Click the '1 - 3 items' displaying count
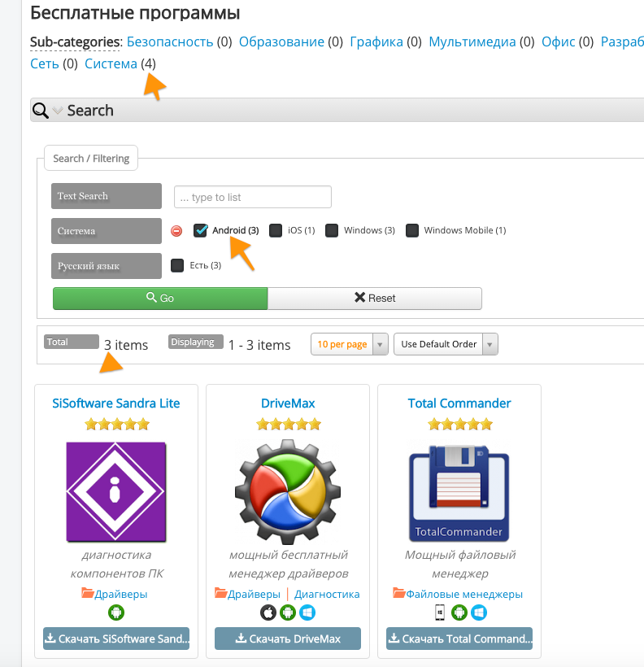 (x=259, y=345)
